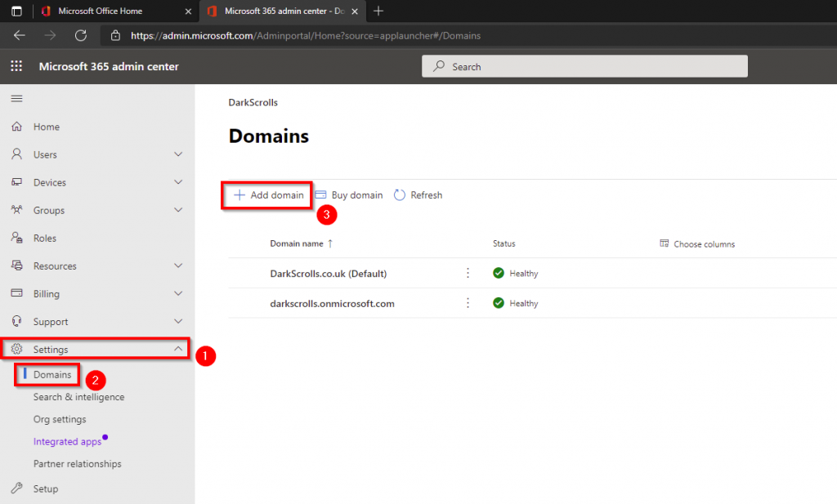Open more actions for darkscrolls.onmicrosoft.com
The image size is (837, 504).
tap(468, 303)
